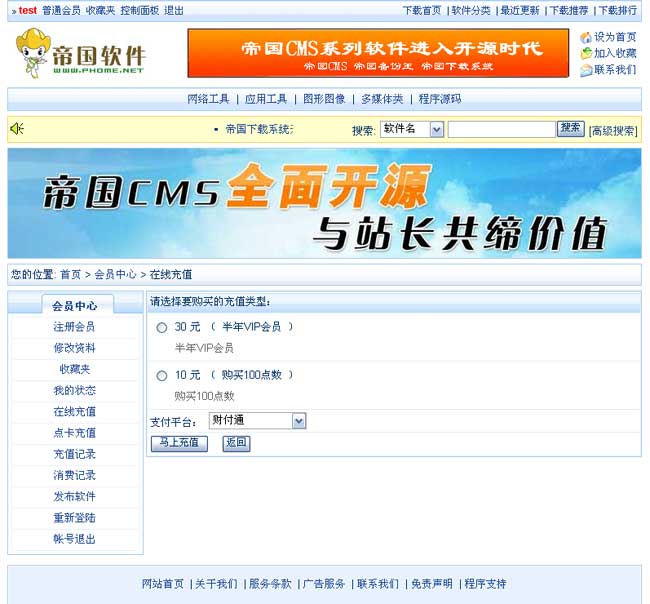Open 充值记录 in member sidebar

click(75, 454)
